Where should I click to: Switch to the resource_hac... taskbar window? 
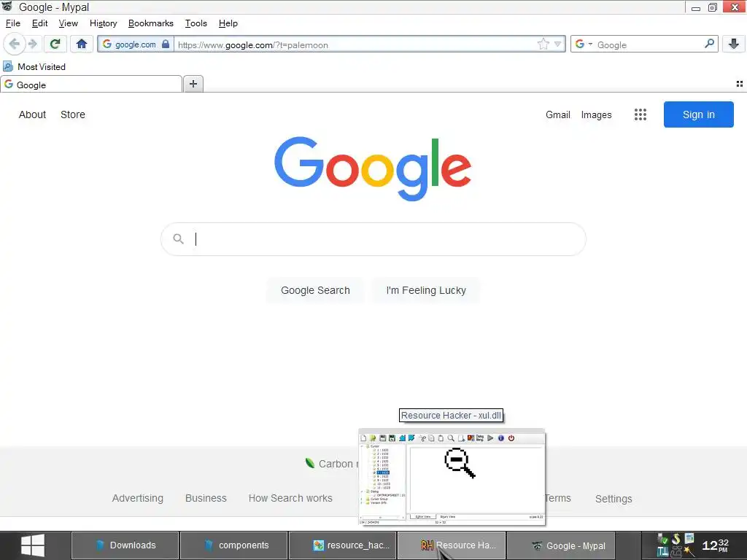coord(343,545)
